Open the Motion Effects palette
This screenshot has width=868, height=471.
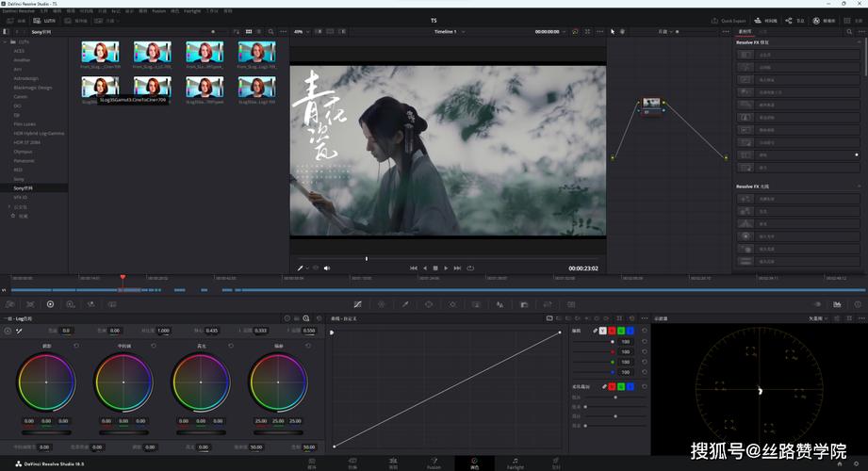[x=112, y=304]
